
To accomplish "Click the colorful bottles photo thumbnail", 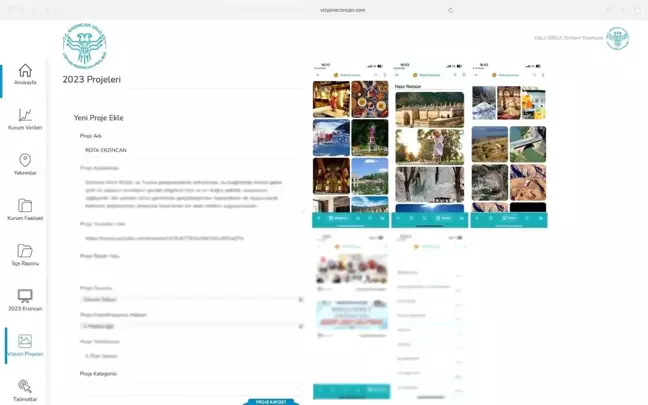I will tap(534, 103).
